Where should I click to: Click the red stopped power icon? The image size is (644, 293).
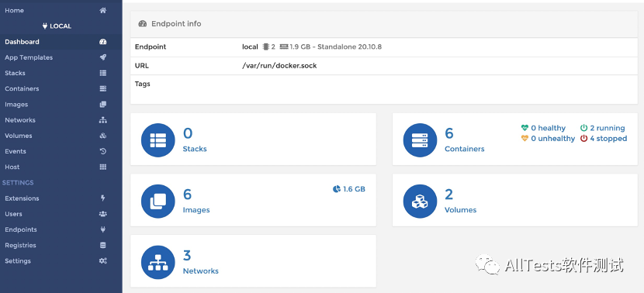click(x=583, y=139)
